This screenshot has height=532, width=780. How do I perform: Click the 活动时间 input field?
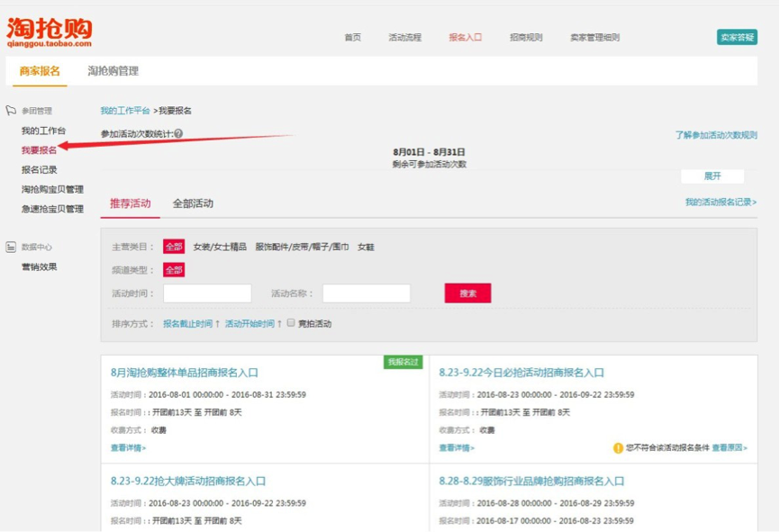(207, 293)
